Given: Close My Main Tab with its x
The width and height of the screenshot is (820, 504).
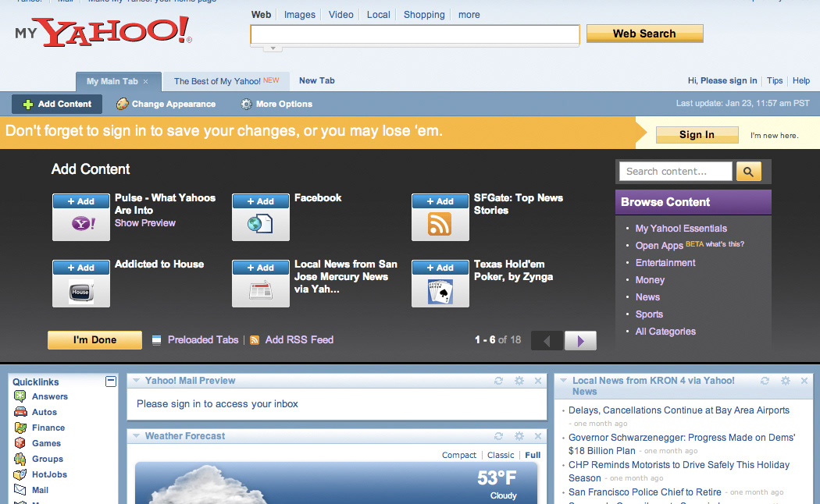Looking at the screenshot, I should click(146, 81).
